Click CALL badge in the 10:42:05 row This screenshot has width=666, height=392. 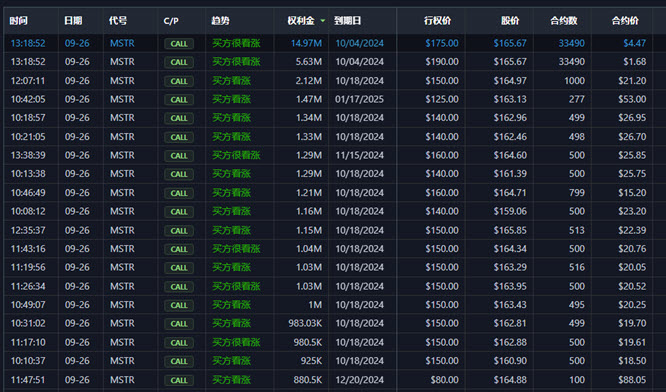click(x=179, y=100)
